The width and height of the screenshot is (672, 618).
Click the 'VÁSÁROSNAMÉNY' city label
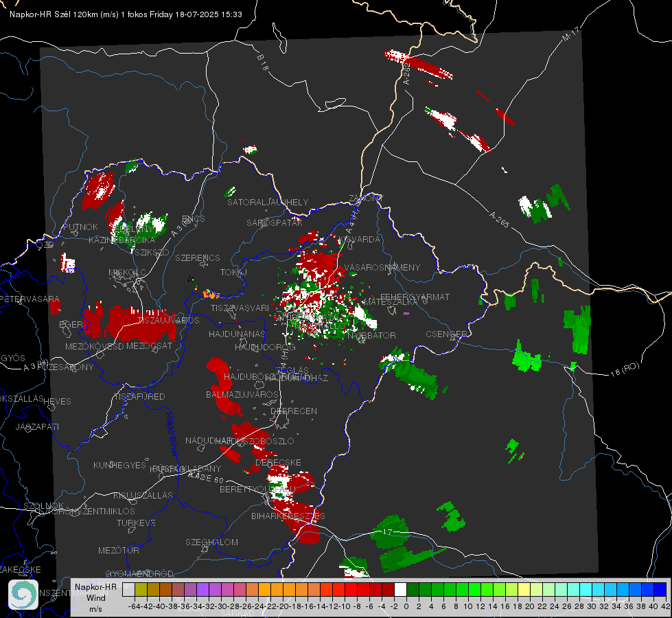382,267
